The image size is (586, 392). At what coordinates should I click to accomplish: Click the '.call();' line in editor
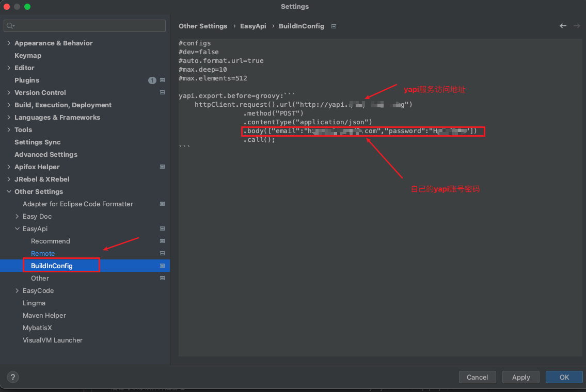259,140
